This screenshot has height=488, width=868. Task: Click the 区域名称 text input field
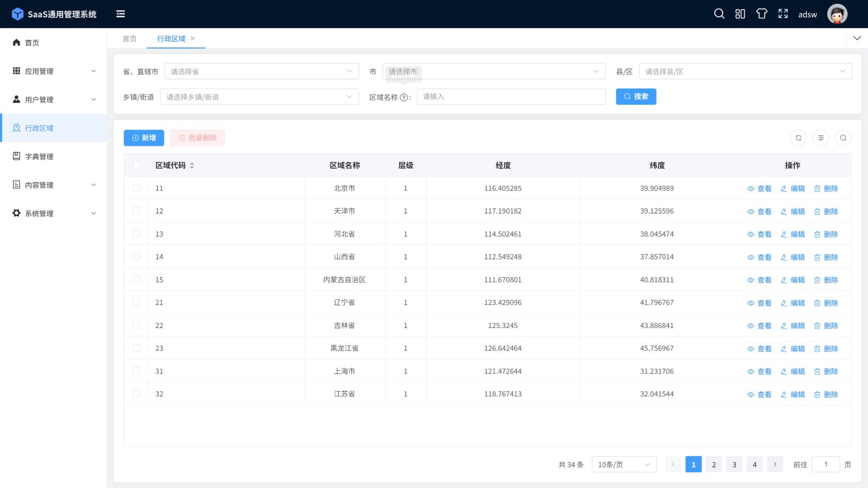tap(511, 97)
